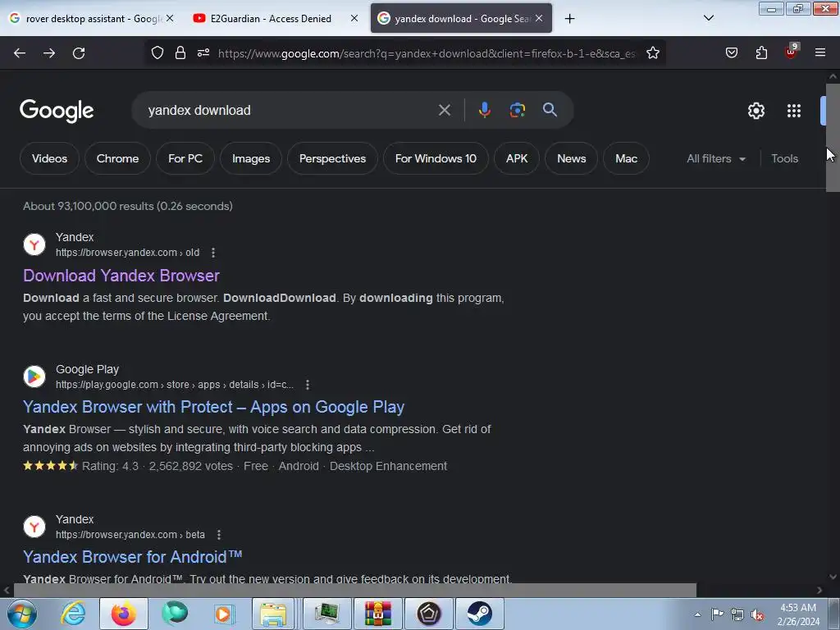The height and width of the screenshot is (630, 840).
Task: Open site permissions icon in address bar
Action: coord(203,53)
